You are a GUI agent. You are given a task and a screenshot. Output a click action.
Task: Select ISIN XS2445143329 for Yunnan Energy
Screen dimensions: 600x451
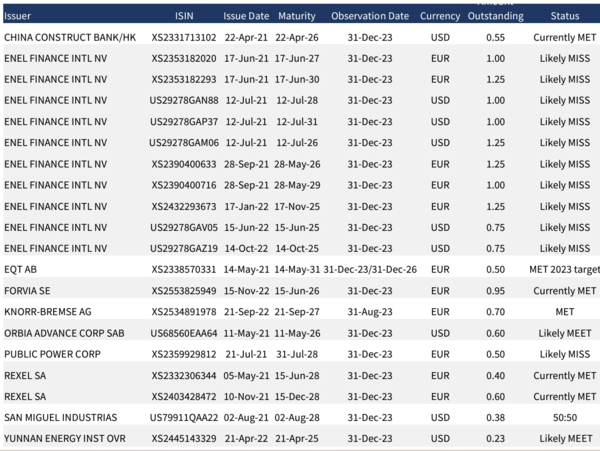[184, 438]
